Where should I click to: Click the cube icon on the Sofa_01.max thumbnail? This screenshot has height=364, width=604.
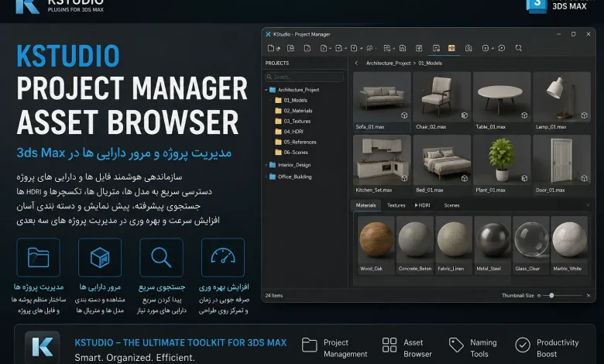tap(404, 115)
